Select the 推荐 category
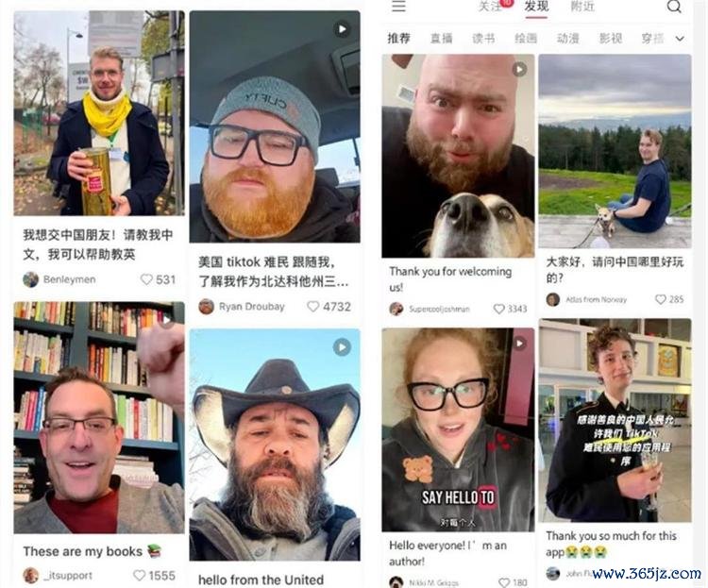This screenshot has height=588, width=708. [398, 39]
